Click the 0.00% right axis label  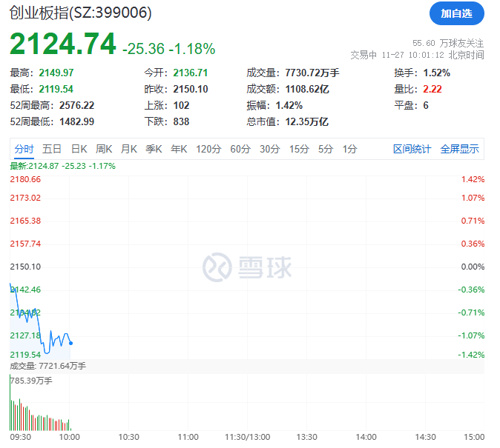click(472, 267)
